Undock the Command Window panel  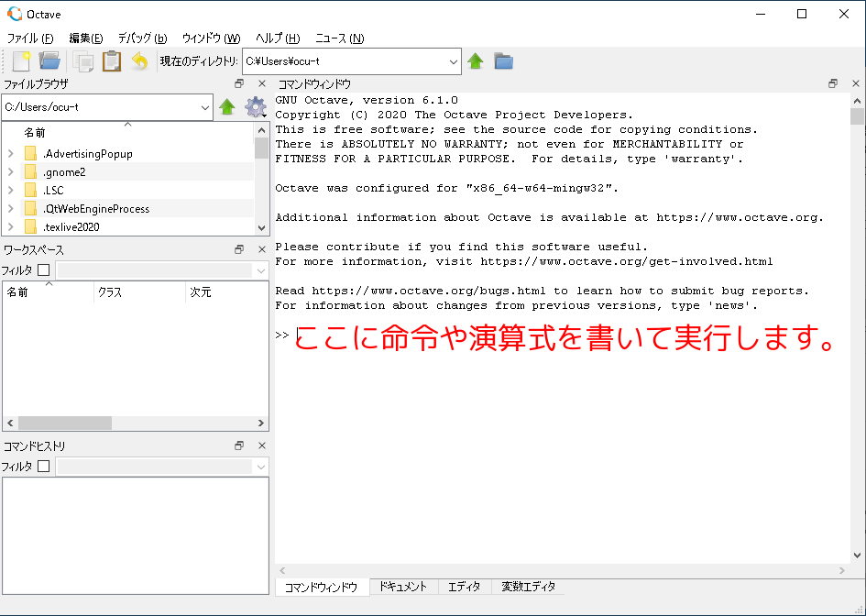point(833,83)
